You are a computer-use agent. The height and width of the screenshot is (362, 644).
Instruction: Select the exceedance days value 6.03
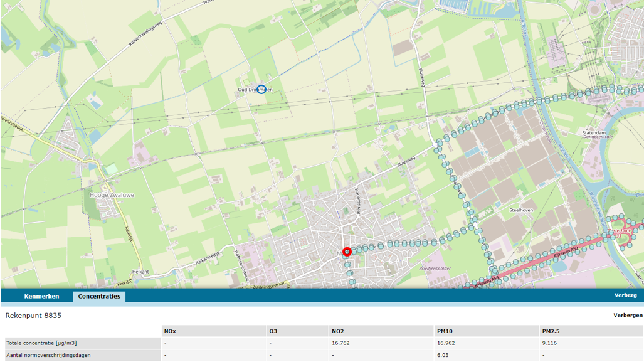[443, 356]
